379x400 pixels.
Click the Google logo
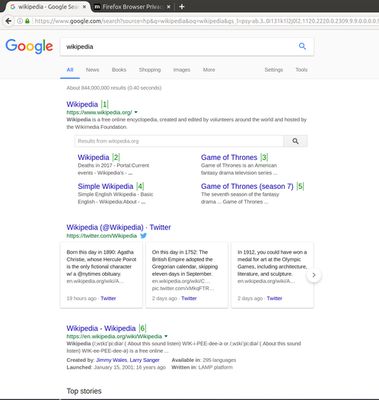tap(29, 46)
